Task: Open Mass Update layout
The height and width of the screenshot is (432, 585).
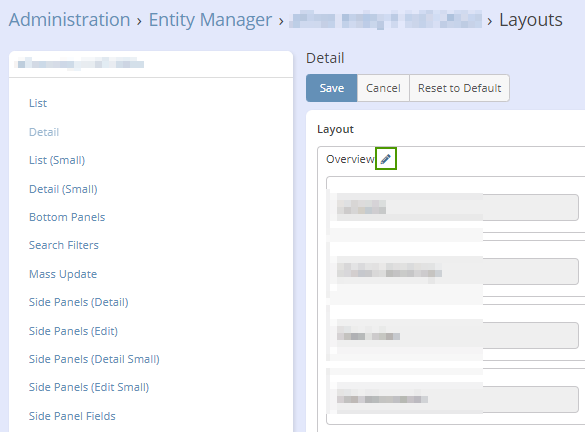Action: pos(63,274)
